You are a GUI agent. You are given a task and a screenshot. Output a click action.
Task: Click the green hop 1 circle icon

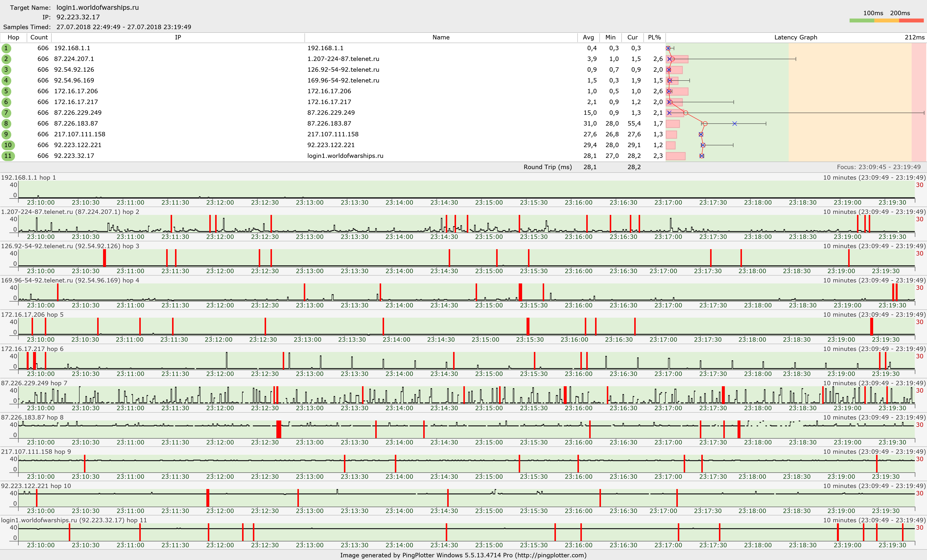(6, 48)
